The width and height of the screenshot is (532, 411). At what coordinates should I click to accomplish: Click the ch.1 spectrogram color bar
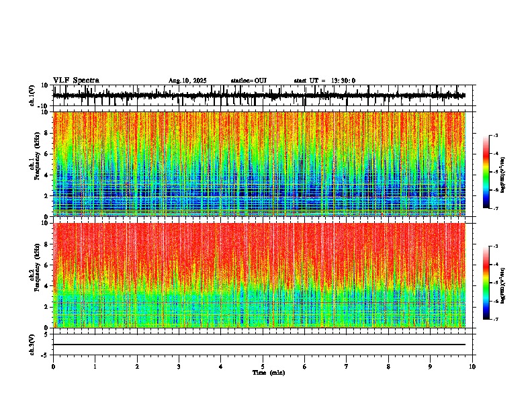[486, 172]
